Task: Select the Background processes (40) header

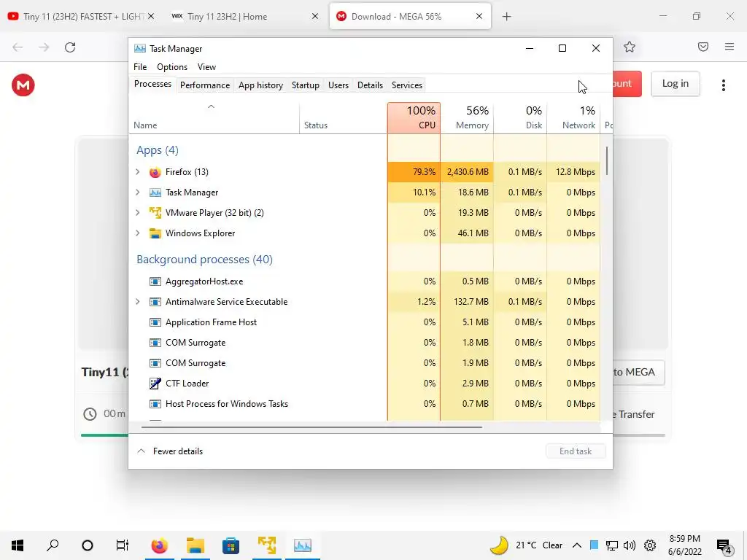Action: click(x=205, y=260)
